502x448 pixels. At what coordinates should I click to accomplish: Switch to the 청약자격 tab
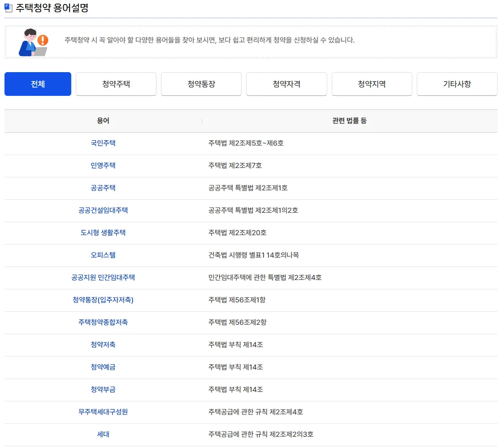(286, 84)
